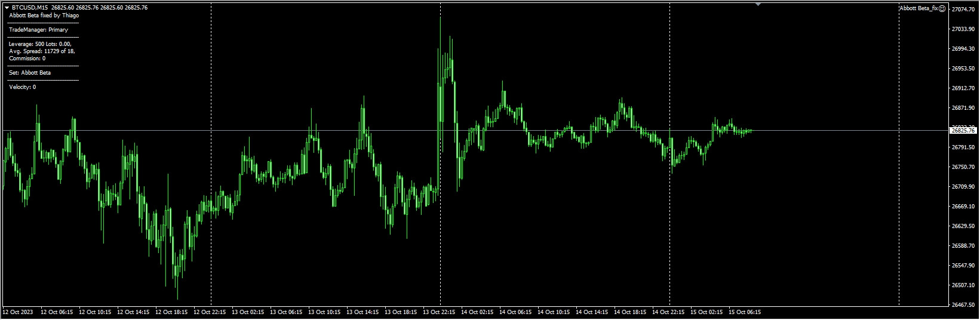Click '14 Oct 22:15' time label
The height and width of the screenshot is (320, 980).
pos(668,312)
